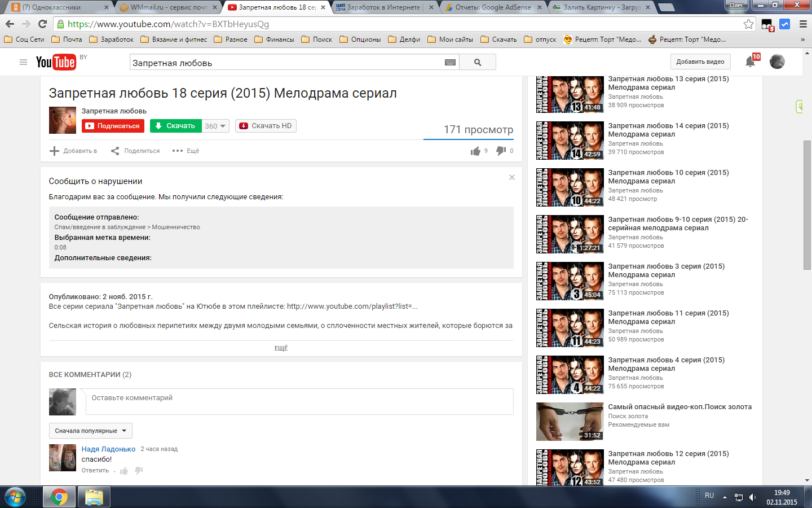Expand the description with ЕЩЁ
Image resolution: width=812 pixels, height=508 pixels.
[281, 348]
